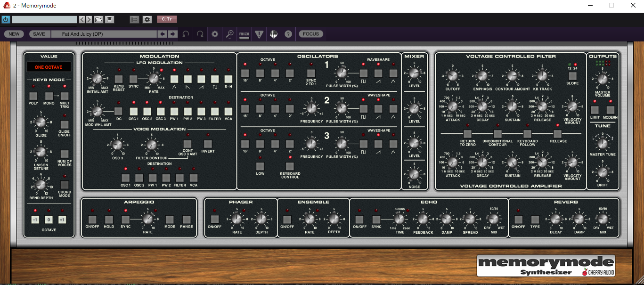The height and width of the screenshot is (285, 644).
Task: Click the NEW preset button
Action: (x=14, y=34)
